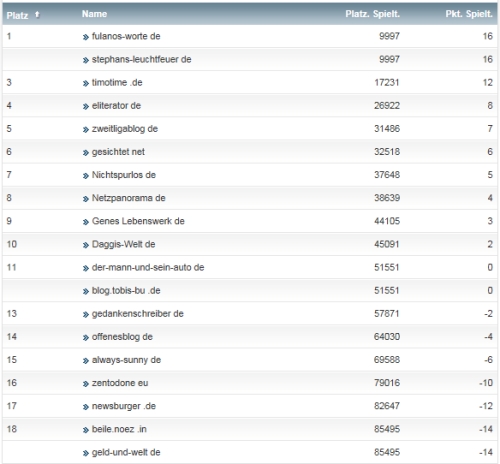Select the value 31486 in zweitligablog row

[387, 129]
